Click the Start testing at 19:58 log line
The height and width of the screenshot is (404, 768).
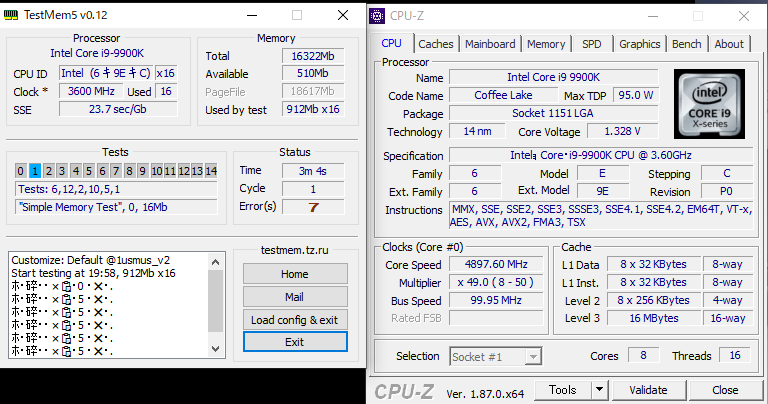click(93, 273)
